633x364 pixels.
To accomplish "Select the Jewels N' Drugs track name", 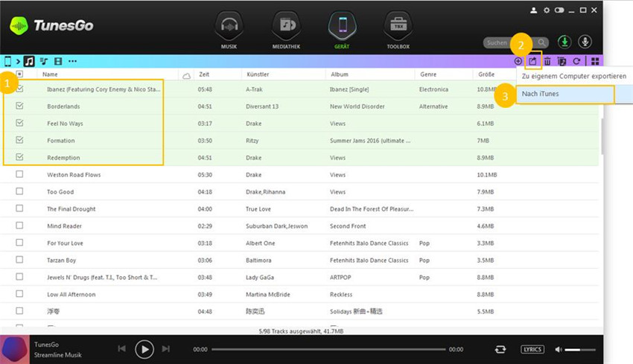I will point(102,277).
